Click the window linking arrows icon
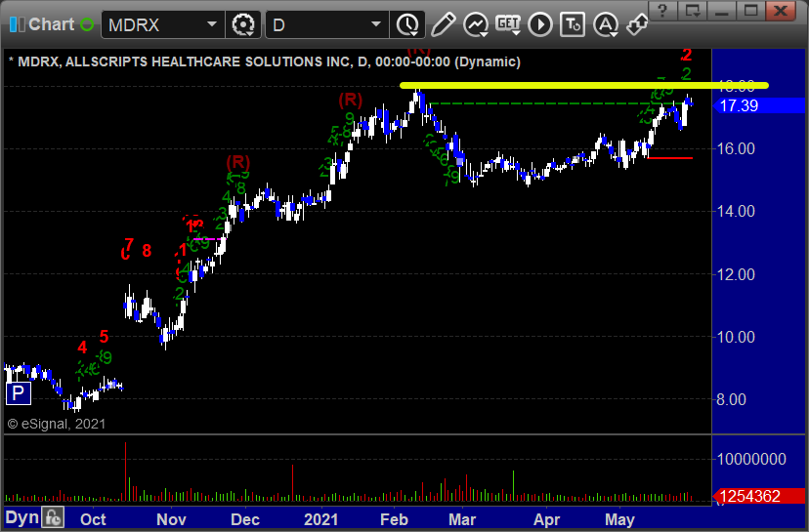 [637, 24]
